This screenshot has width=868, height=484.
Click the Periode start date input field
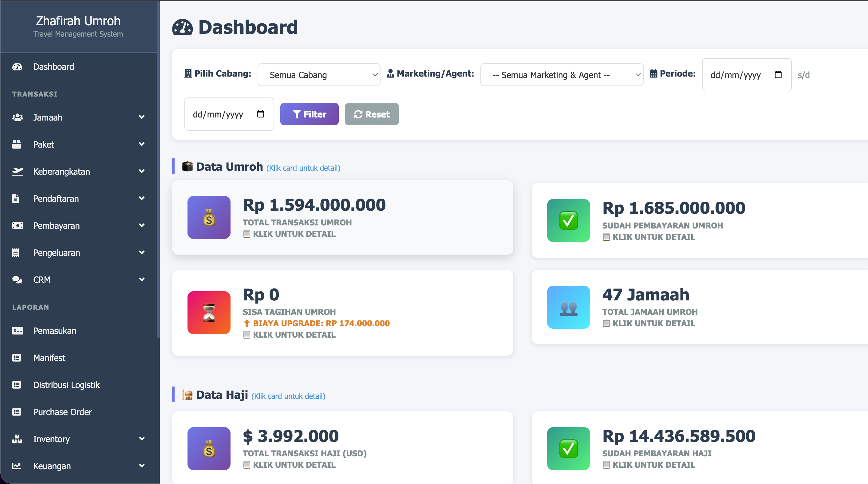(x=746, y=75)
